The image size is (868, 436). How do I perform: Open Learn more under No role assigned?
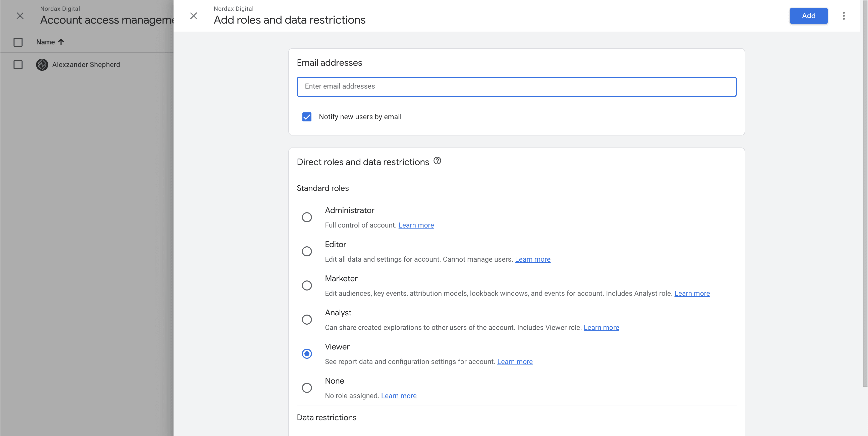[399, 396]
